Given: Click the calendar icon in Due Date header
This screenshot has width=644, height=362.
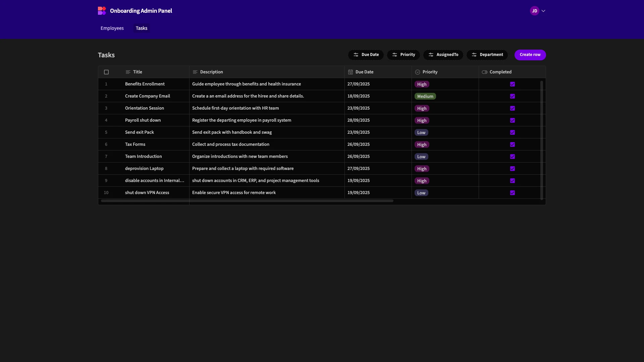Looking at the screenshot, I should point(351,72).
